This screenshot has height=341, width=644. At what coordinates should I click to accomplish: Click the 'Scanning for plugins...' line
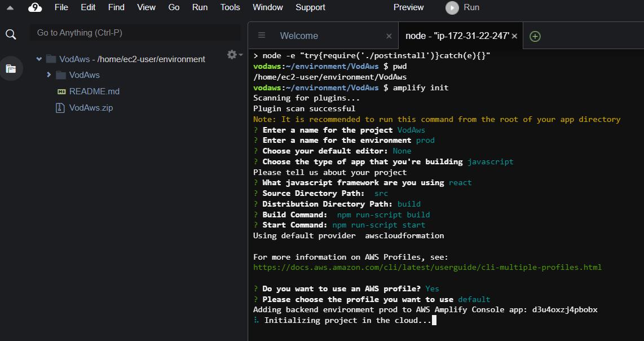pyautogui.click(x=306, y=98)
